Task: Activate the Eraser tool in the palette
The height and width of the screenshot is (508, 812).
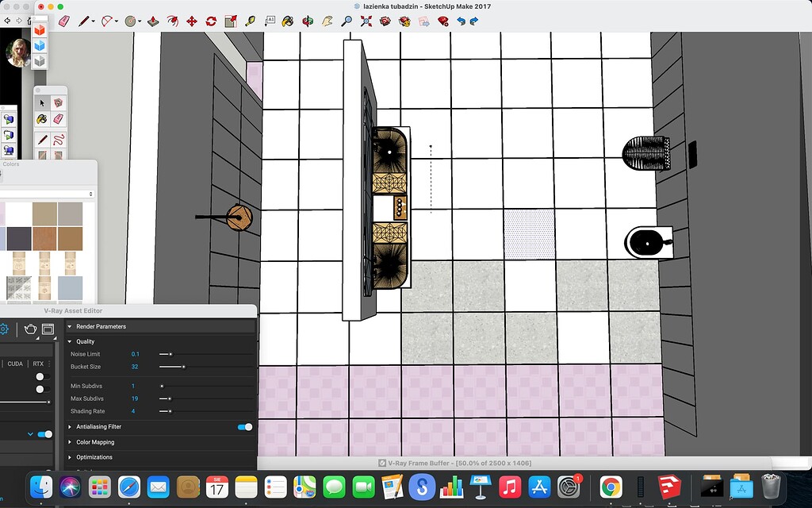Action: (59, 119)
